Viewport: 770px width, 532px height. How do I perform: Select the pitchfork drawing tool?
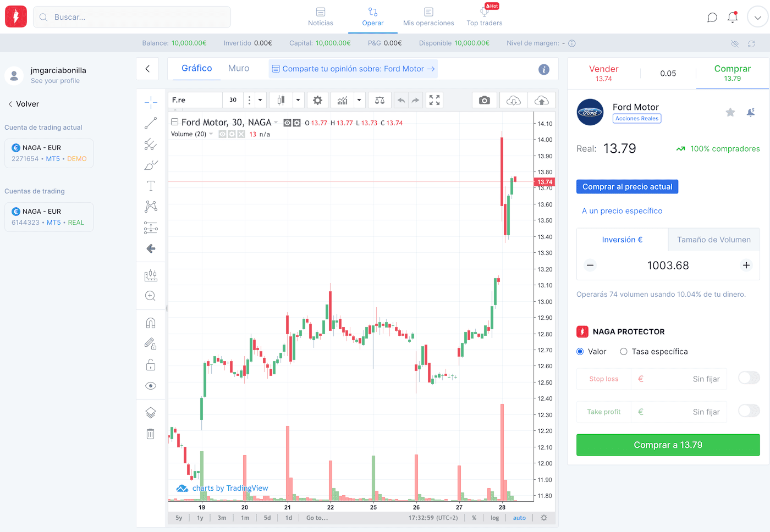click(x=151, y=144)
